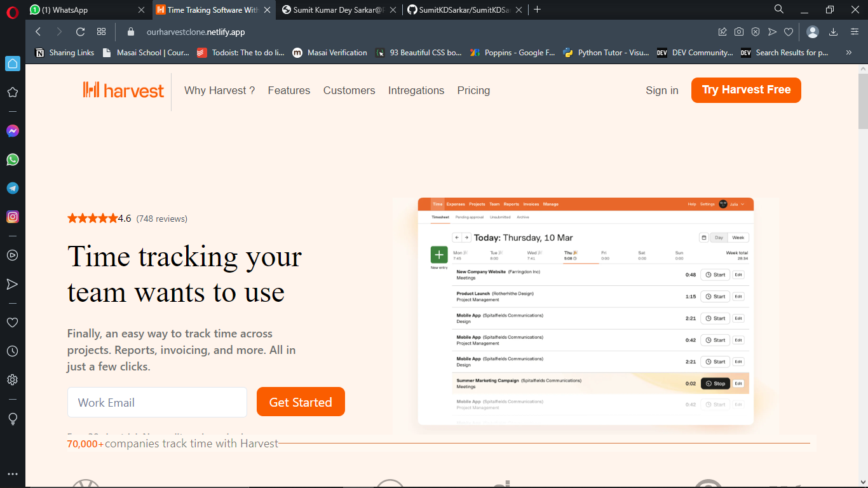Click the sidebar lightbulb icon
Viewport: 868px width, 488px height.
tap(12, 419)
